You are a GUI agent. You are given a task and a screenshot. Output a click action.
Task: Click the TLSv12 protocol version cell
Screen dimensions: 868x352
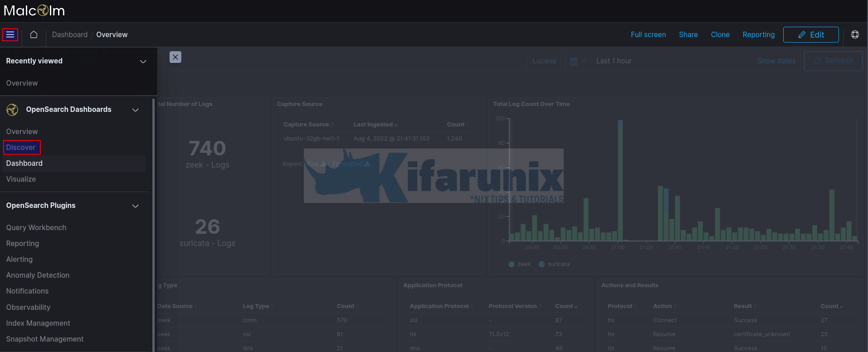[x=499, y=334]
